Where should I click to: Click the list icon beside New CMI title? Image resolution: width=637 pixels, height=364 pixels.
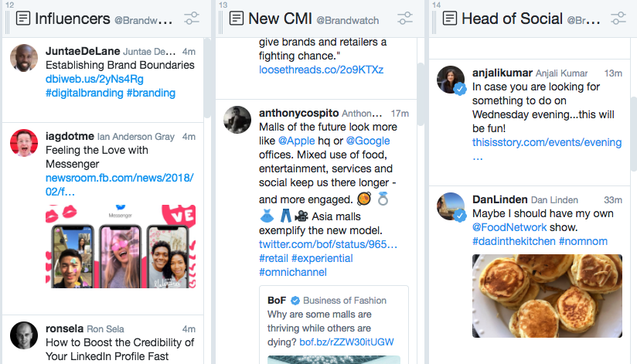click(237, 18)
